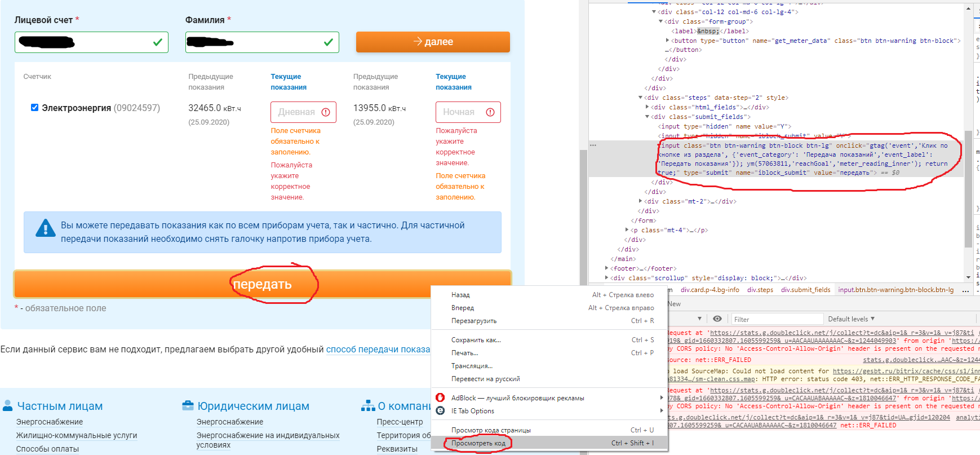Open Частным лицам footer heading

coord(60,406)
